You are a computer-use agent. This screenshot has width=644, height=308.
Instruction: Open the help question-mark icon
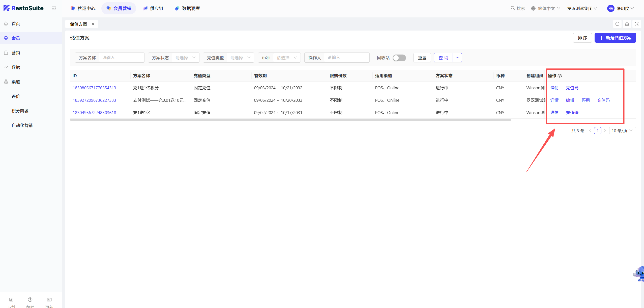click(x=30, y=299)
